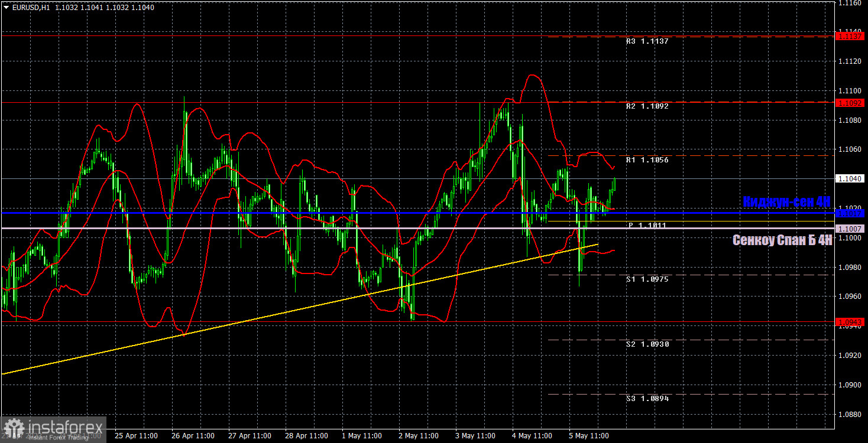Select the R2 1.1092 pivot label
The height and width of the screenshot is (443, 868).
point(647,106)
